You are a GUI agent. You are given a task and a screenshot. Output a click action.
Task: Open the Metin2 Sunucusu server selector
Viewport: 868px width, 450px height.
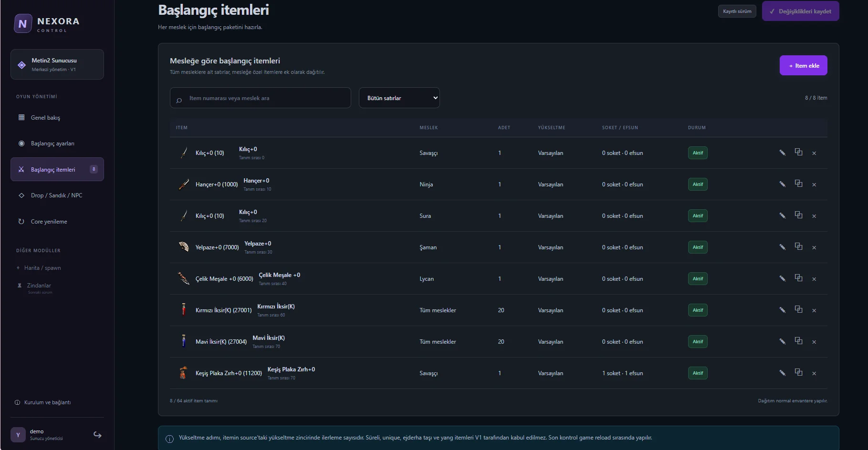pos(57,64)
